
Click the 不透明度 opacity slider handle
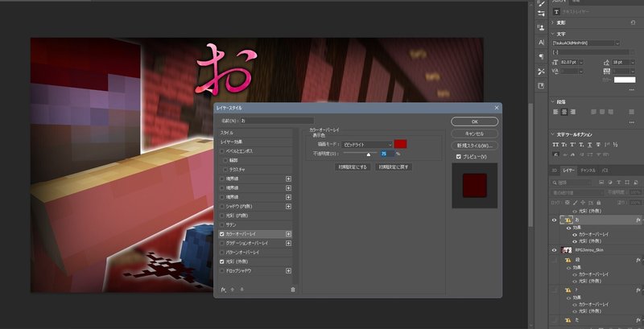tap(369, 154)
